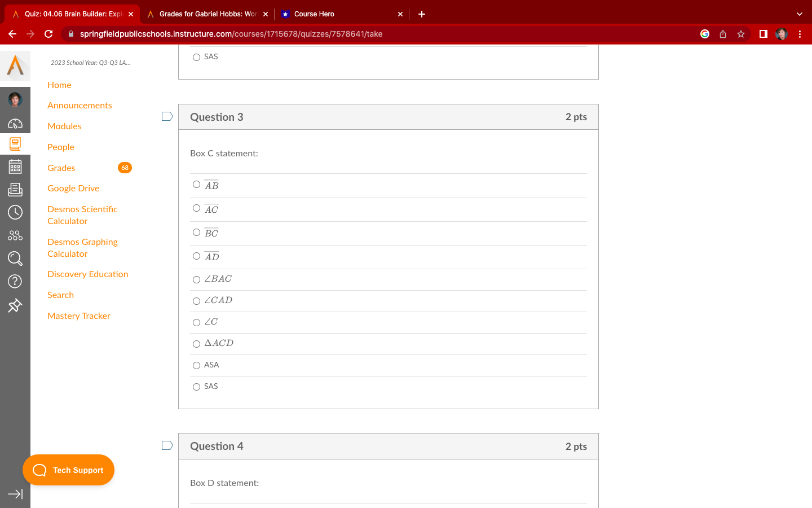Select the angle BAC answer
Image resolution: width=812 pixels, height=508 pixels.
[x=196, y=279]
